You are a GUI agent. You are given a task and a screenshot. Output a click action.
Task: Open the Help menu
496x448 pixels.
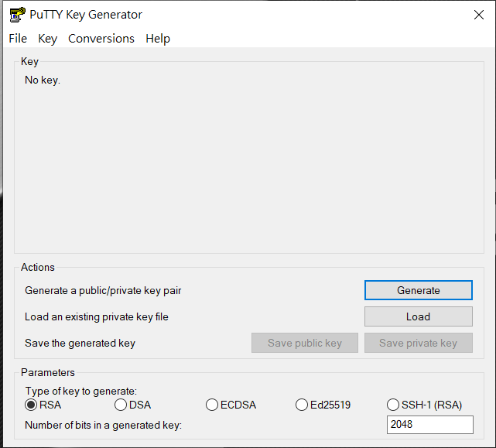point(158,39)
